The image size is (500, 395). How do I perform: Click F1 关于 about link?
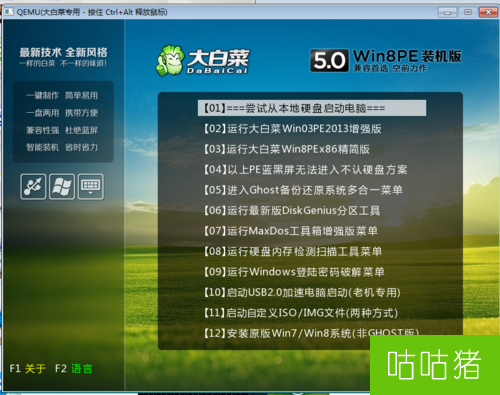pos(28,368)
